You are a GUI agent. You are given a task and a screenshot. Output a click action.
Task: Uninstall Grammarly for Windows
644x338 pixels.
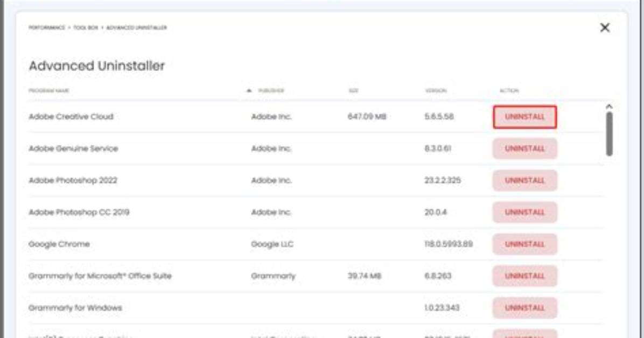pyautogui.click(x=525, y=308)
